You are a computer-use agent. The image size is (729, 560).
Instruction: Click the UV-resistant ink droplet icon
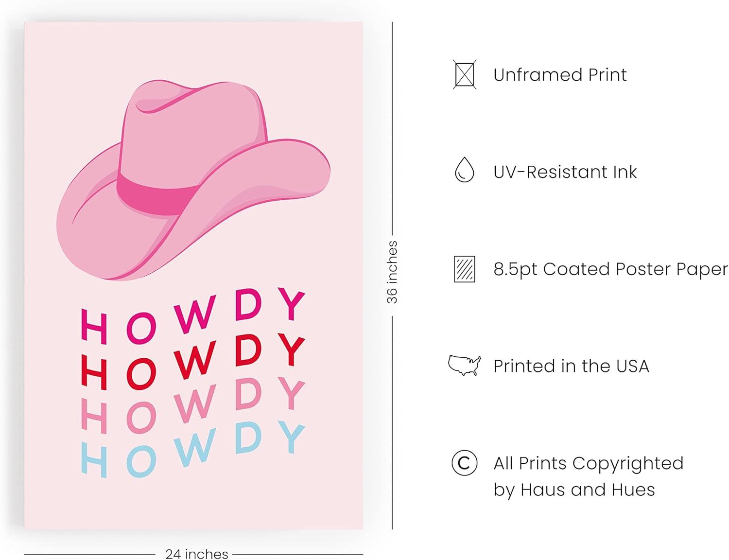point(464,170)
